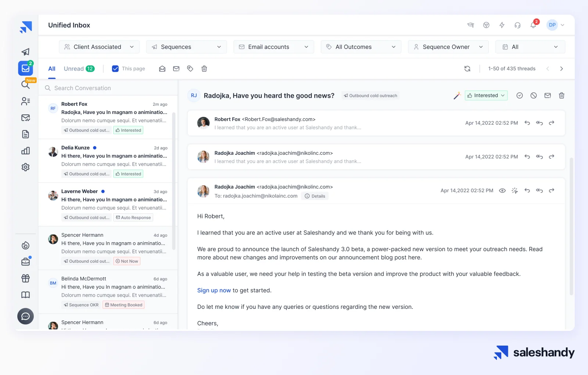This screenshot has height=375, width=588.
Task: Select the Sequences icon in the sidebar
Action: coord(25,52)
